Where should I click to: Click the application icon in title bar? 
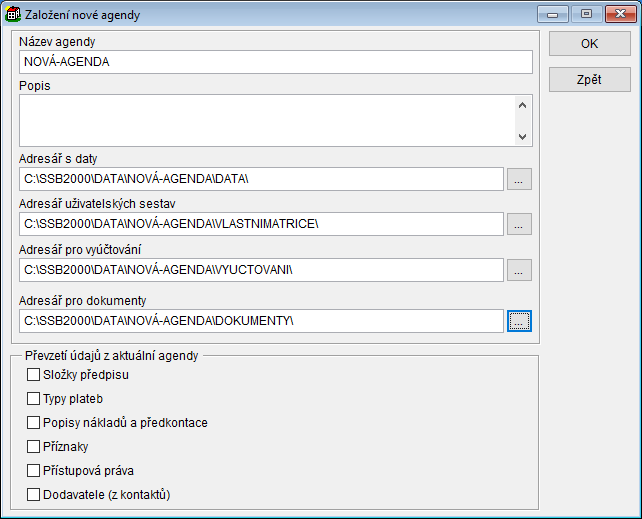pyautogui.click(x=14, y=14)
